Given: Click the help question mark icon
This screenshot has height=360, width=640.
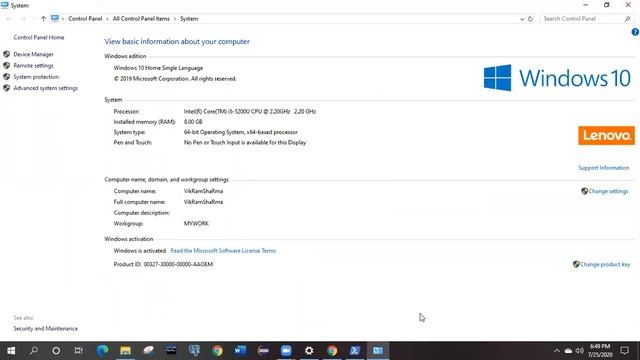Looking at the screenshot, I should click(x=635, y=32).
